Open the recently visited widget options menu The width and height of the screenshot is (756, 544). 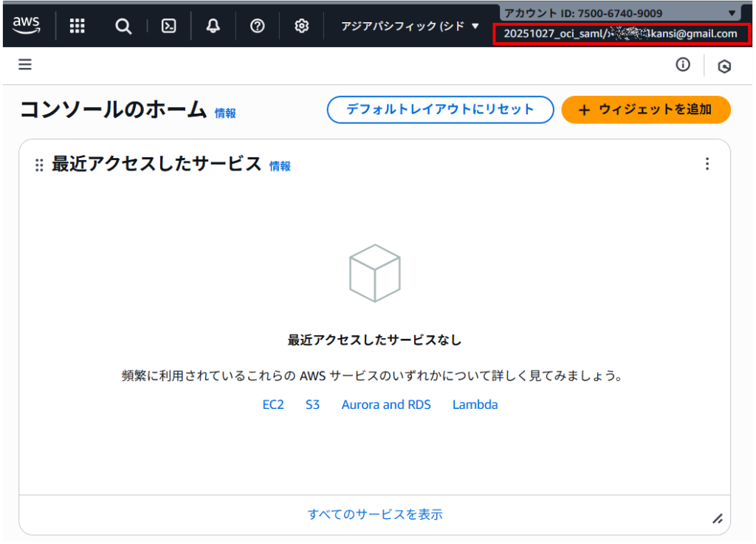(707, 164)
